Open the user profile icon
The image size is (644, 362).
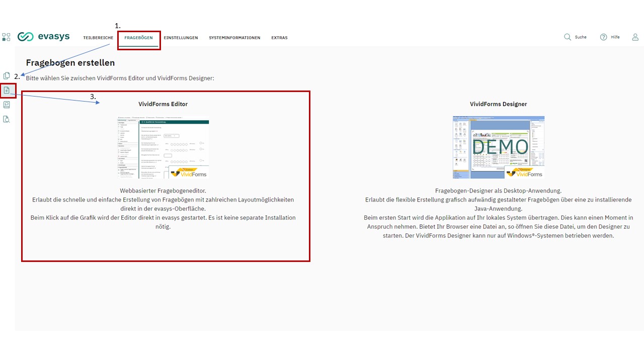coord(635,37)
